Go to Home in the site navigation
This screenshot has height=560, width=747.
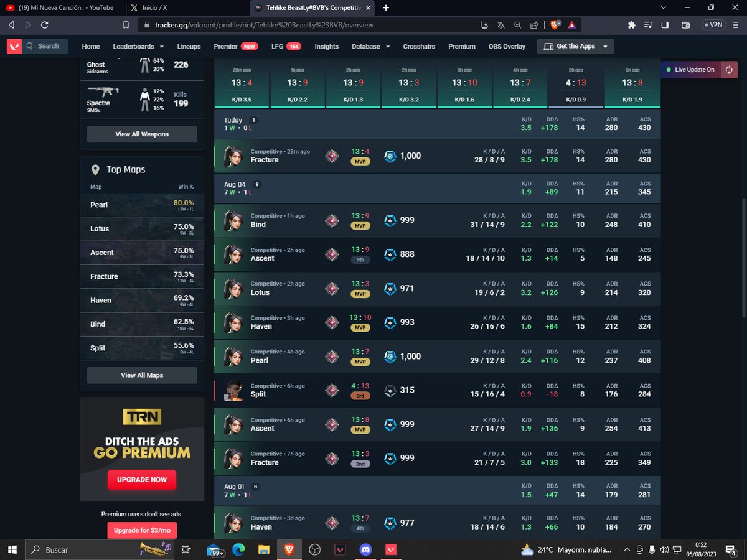pyautogui.click(x=91, y=47)
